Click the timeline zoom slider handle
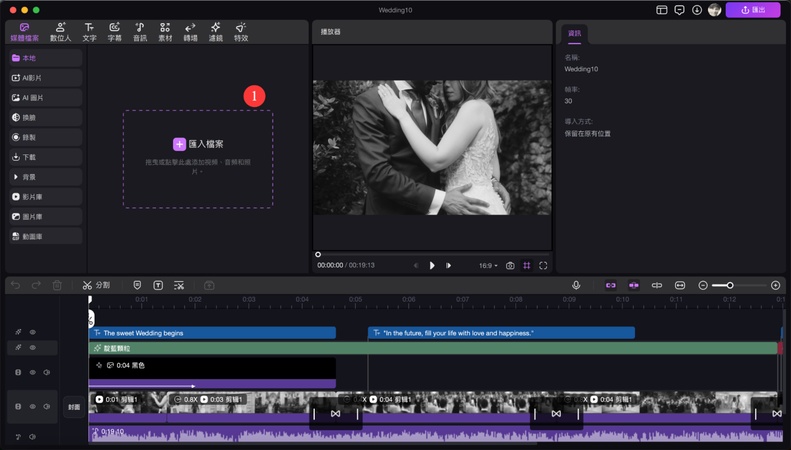Viewport: 791px width, 450px height. (x=730, y=285)
